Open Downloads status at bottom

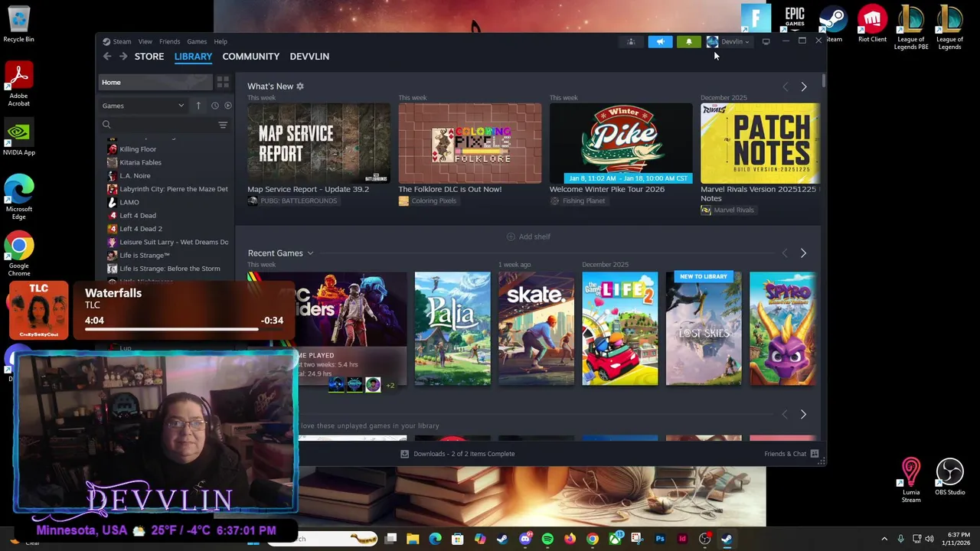pyautogui.click(x=458, y=454)
